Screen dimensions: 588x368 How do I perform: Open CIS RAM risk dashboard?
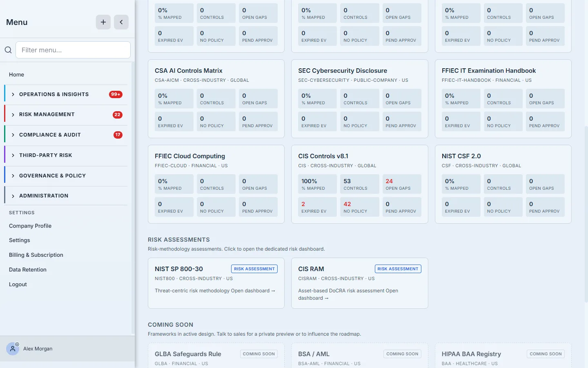[x=359, y=283]
